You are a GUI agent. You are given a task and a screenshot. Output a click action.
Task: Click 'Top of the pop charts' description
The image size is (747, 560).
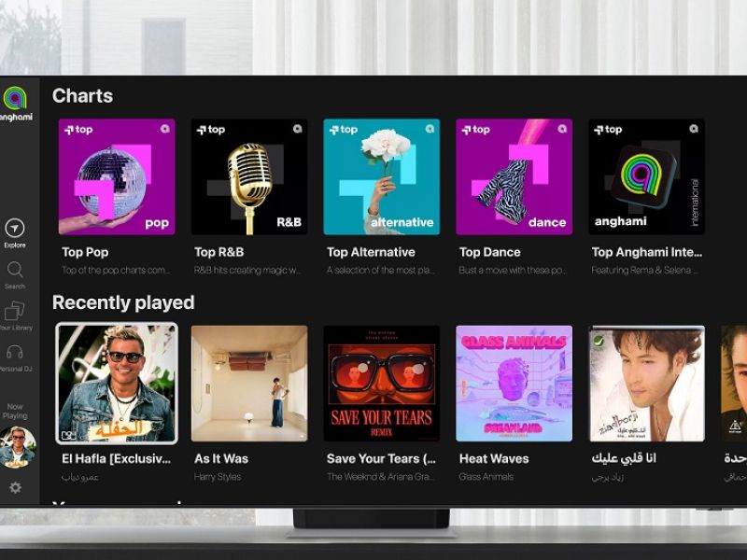[x=116, y=270]
